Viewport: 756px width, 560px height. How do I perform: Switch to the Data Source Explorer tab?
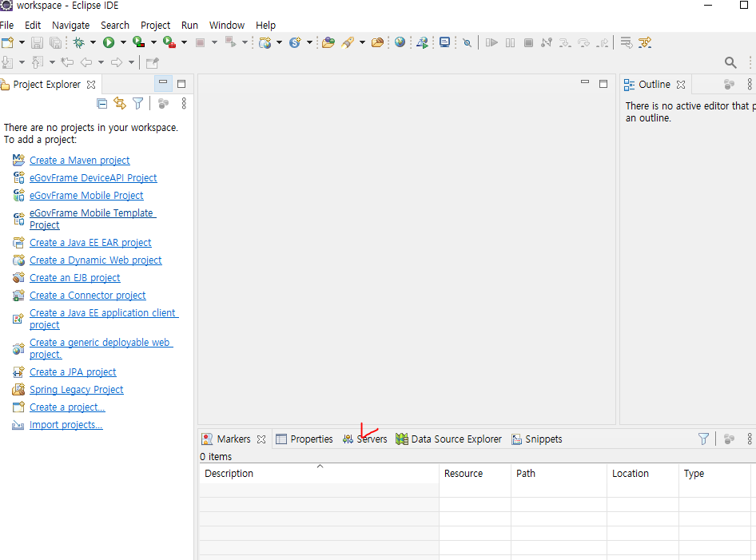tap(449, 439)
